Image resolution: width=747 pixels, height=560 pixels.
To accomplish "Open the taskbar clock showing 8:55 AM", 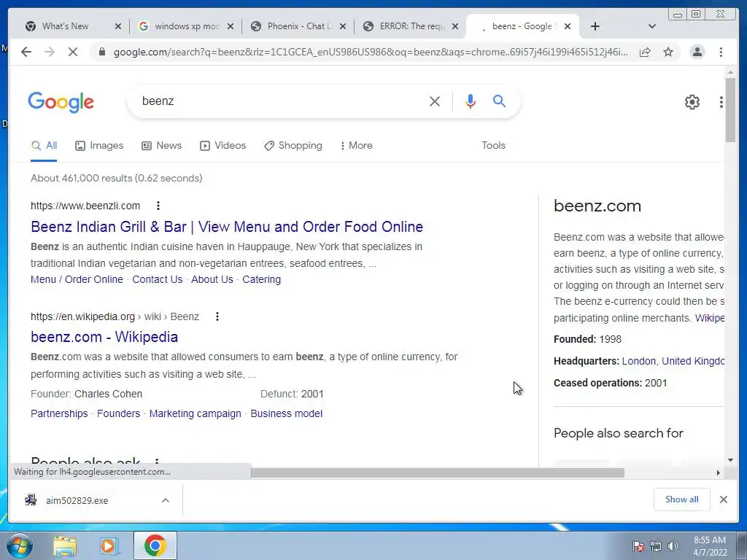I will 710,546.
